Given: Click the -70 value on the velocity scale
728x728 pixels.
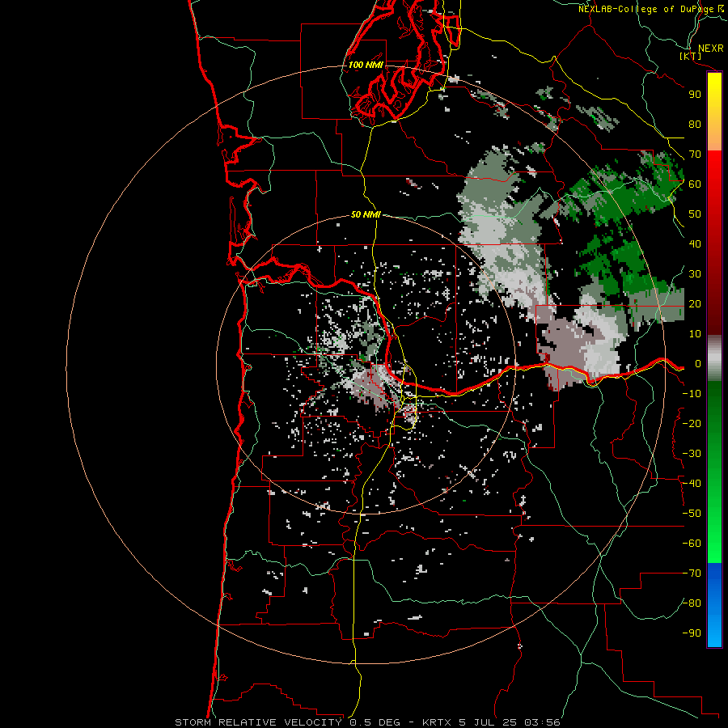Looking at the screenshot, I should [692, 574].
